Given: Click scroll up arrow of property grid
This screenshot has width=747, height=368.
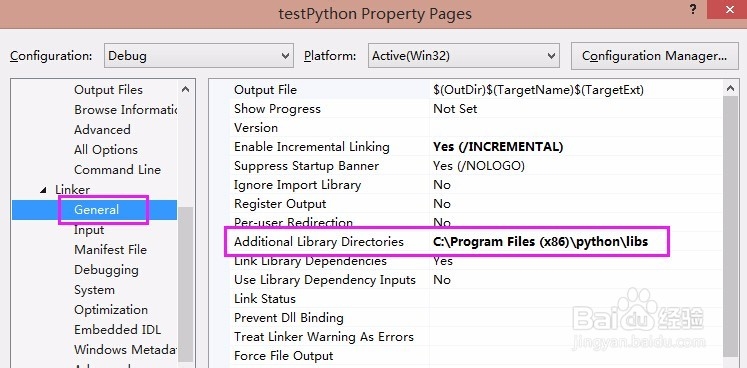Looking at the screenshot, I should [730, 88].
